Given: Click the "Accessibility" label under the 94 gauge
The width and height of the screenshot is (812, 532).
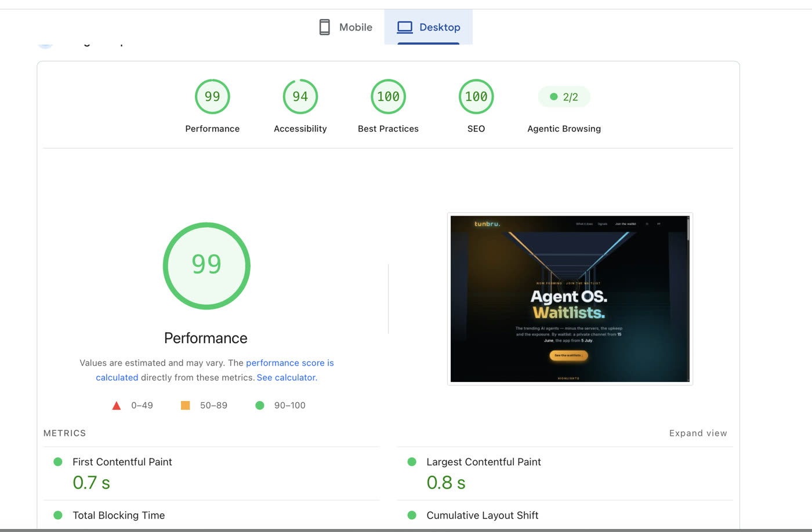Looking at the screenshot, I should 300,129.
